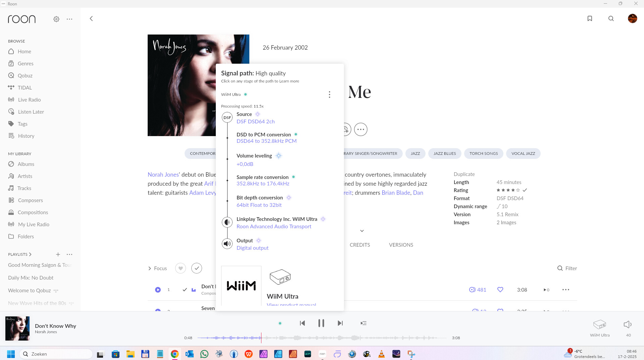Favorite track 1 with heart icon
The image size is (644, 360).
[500, 290]
